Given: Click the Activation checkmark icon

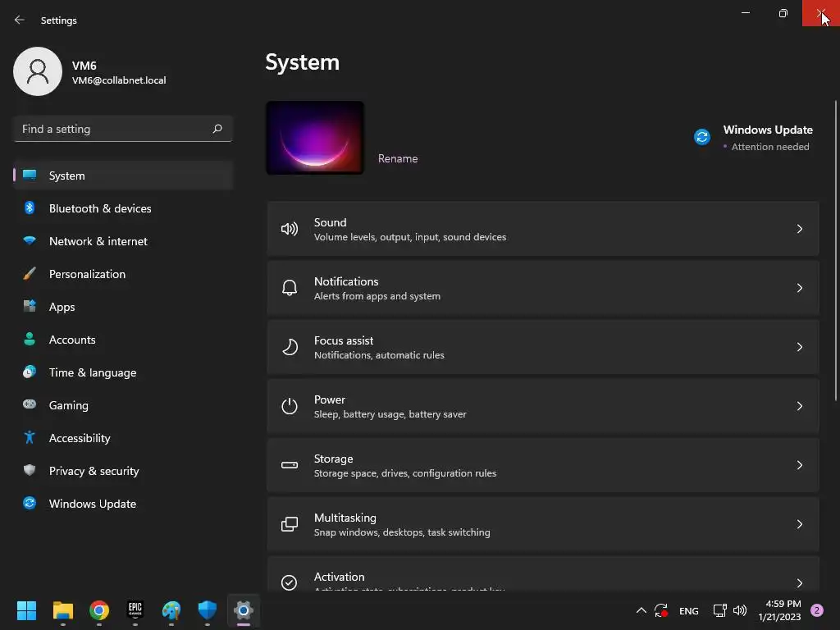Looking at the screenshot, I should pyautogui.click(x=290, y=582).
